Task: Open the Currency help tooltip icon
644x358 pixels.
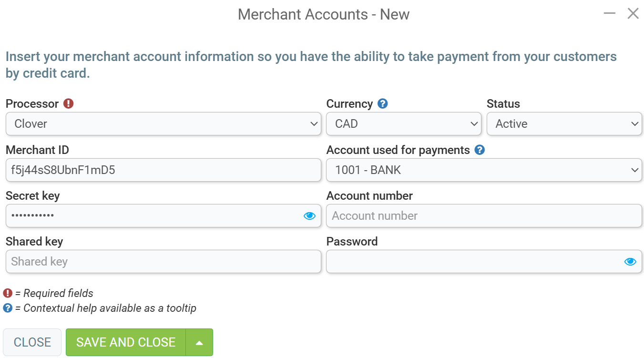Action: pyautogui.click(x=382, y=103)
